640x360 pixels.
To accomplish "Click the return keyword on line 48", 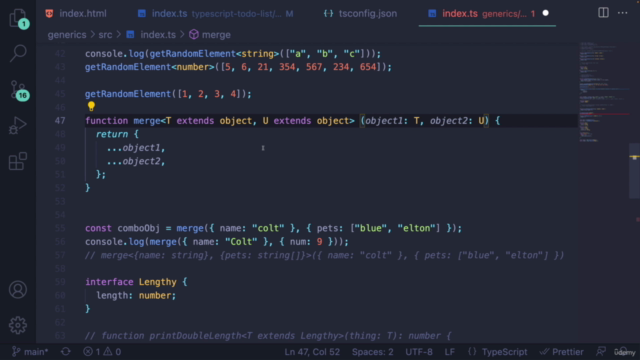I will click(111, 134).
